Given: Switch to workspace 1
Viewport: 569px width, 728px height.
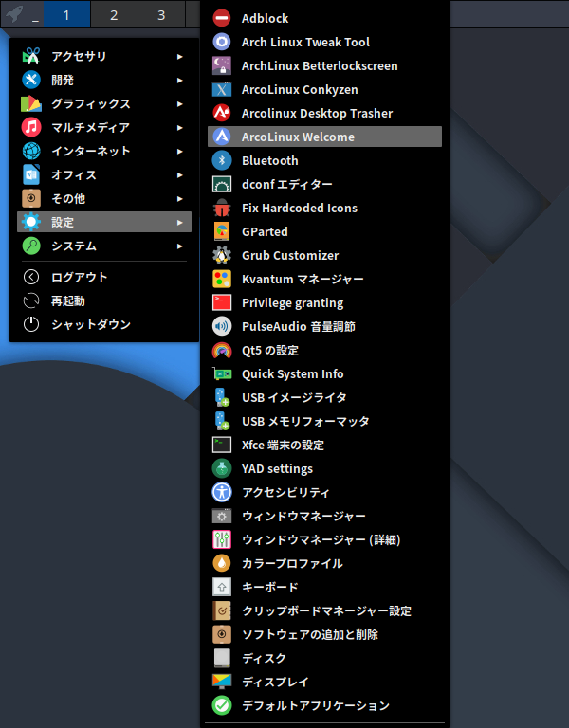Looking at the screenshot, I should tap(66, 14).
